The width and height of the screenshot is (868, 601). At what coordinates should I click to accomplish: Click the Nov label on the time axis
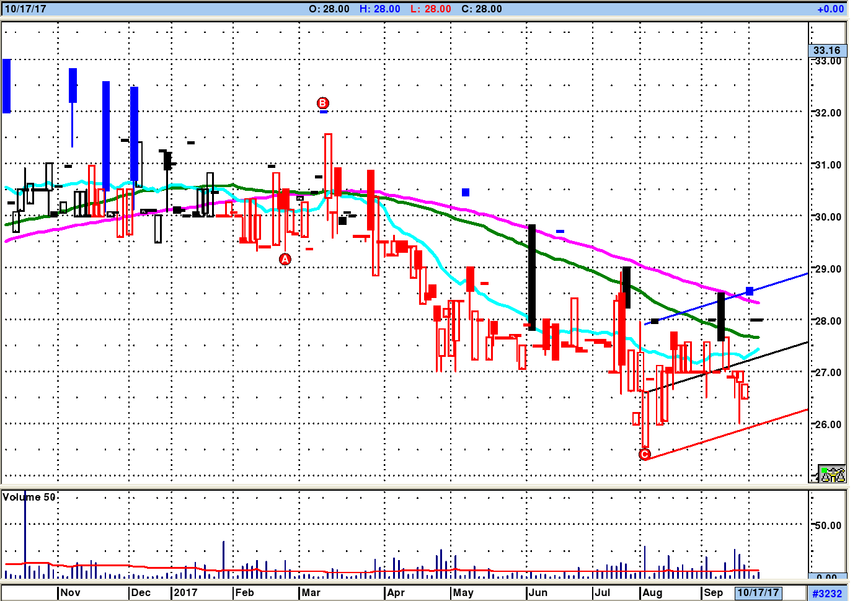point(70,592)
